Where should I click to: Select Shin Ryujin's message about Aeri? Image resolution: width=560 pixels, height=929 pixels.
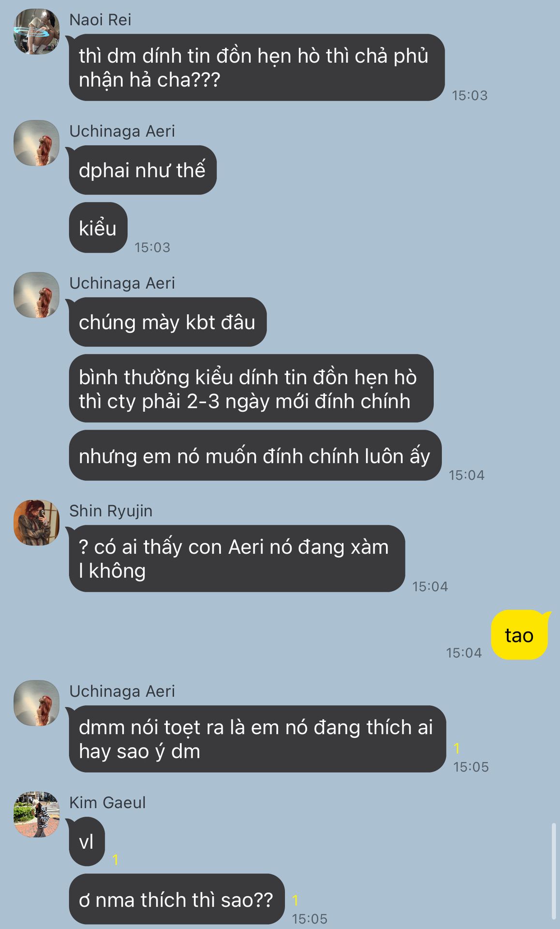tap(236, 558)
